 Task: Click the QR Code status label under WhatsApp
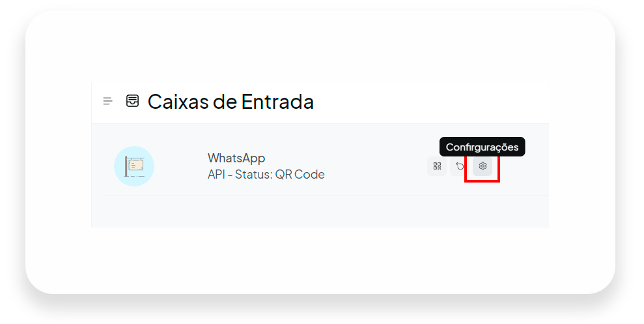[x=300, y=174]
